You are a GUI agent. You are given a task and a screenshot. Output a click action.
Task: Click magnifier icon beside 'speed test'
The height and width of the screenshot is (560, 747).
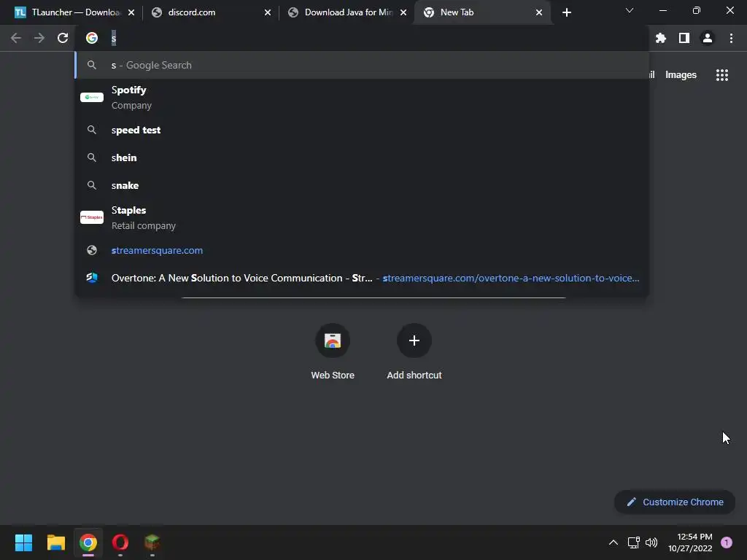point(92,130)
